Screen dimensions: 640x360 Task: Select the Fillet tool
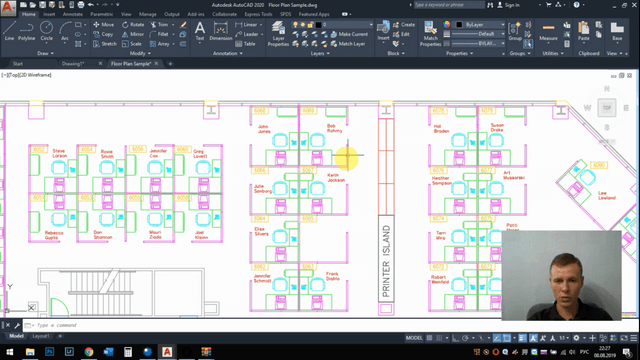pos(159,34)
